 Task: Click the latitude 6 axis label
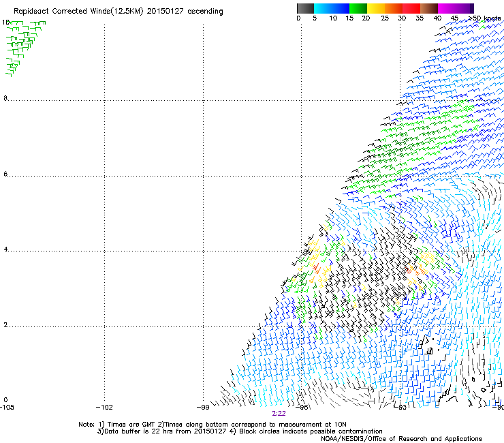(x=5, y=174)
